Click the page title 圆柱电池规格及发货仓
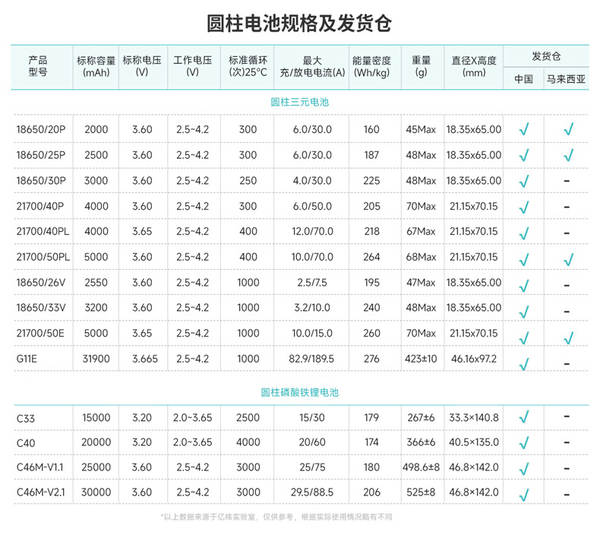600x541 pixels. [x=299, y=23]
